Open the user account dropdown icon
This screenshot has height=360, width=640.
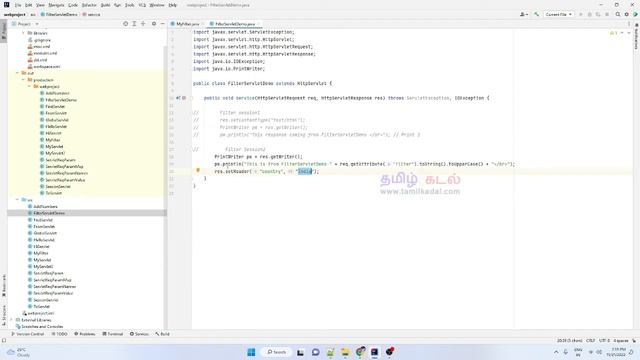tap(524, 14)
